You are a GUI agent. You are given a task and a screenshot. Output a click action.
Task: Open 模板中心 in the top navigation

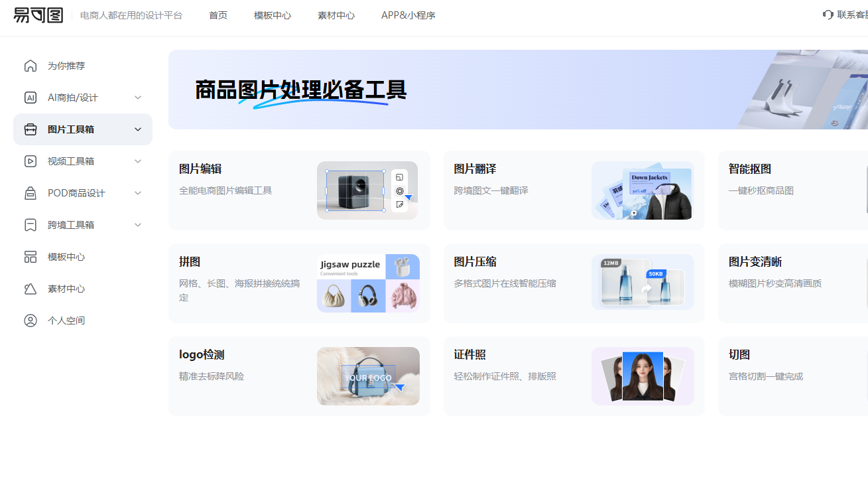(x=273, y=15)
